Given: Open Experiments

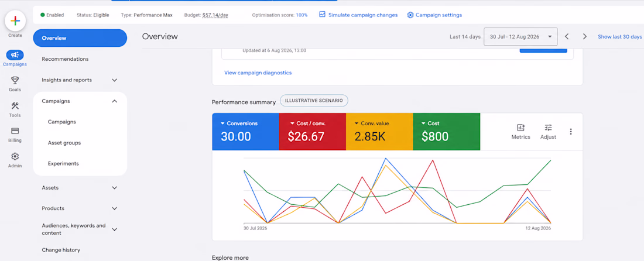Looking at the screenshot, I should click(x=63, y=163).
